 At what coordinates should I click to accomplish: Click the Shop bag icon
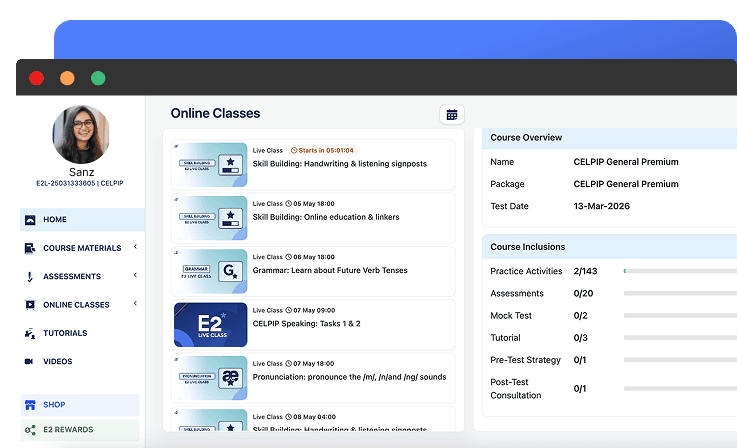click(x=30, y=405)
